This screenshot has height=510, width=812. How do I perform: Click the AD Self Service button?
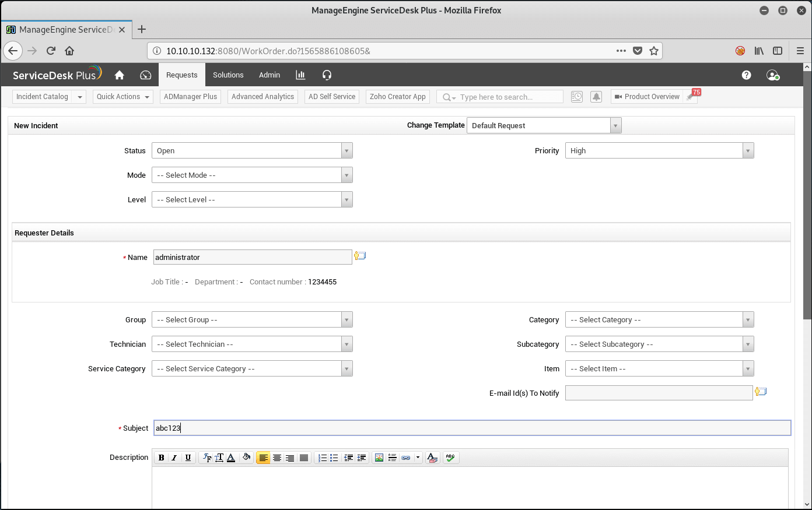tap(332, 97)
